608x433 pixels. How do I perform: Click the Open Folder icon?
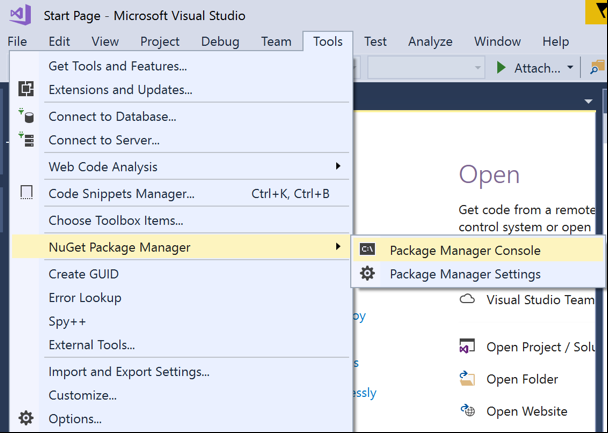[467, 378]
